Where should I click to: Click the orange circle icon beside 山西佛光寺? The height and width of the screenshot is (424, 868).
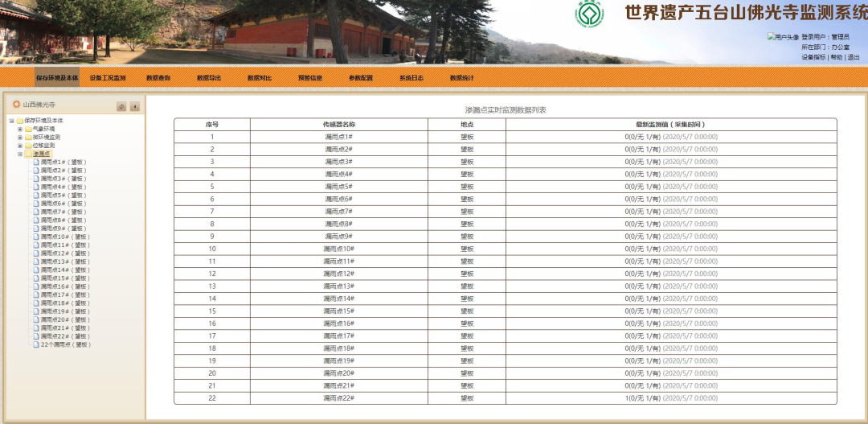(x=16, y=105)
